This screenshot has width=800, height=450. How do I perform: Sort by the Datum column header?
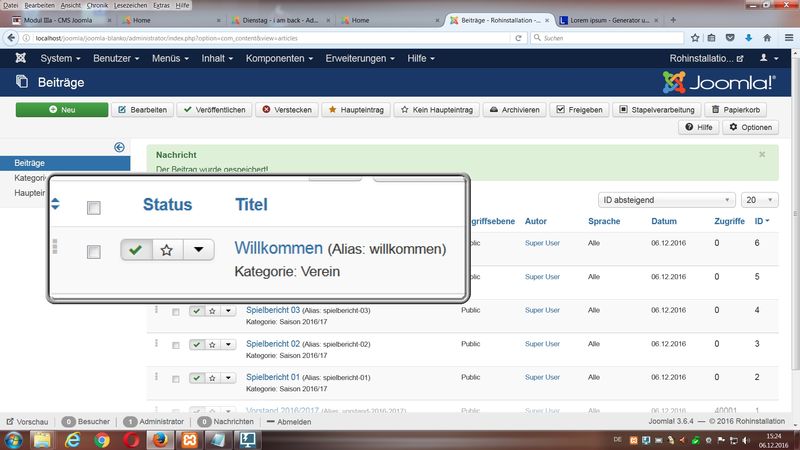tap(664, 221)
